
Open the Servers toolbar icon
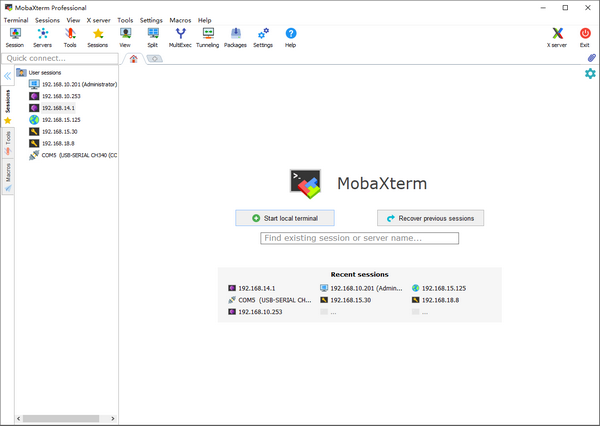pyautogui.click(x=42, y=37)
